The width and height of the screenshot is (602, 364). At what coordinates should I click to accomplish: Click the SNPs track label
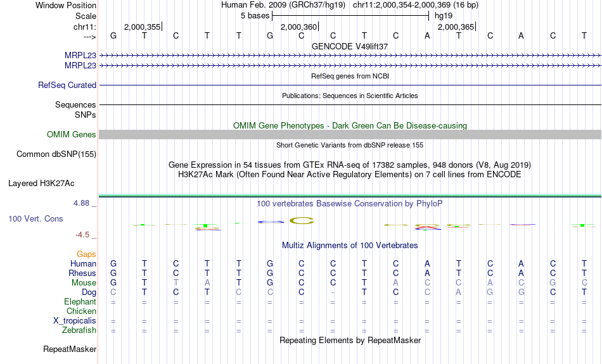86,115
